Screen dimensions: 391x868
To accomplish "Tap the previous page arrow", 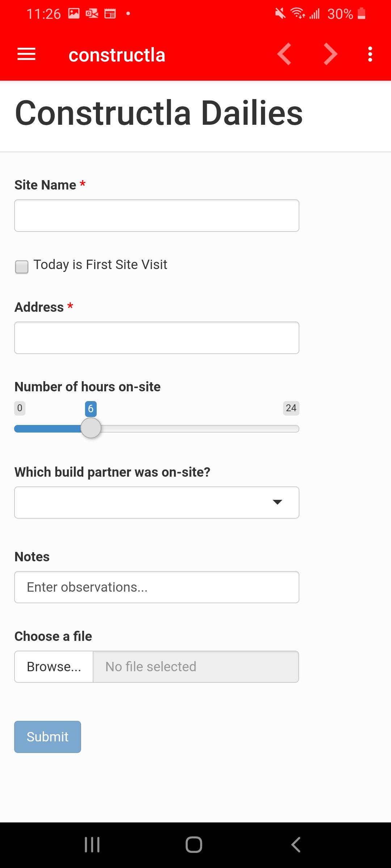I will [x=285, y=54].
